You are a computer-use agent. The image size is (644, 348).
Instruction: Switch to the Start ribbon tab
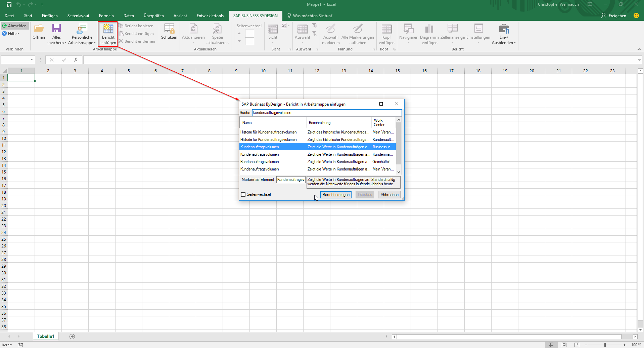pos(28,16)
